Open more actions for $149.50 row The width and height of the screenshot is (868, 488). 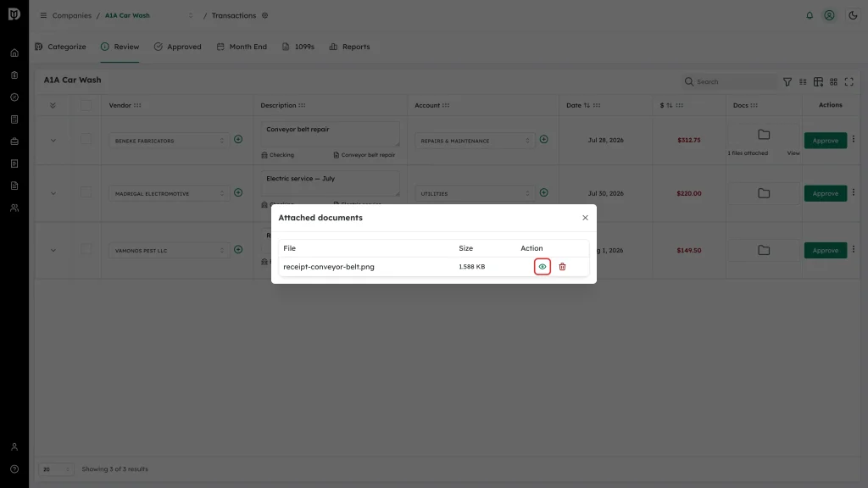[853, 250]
